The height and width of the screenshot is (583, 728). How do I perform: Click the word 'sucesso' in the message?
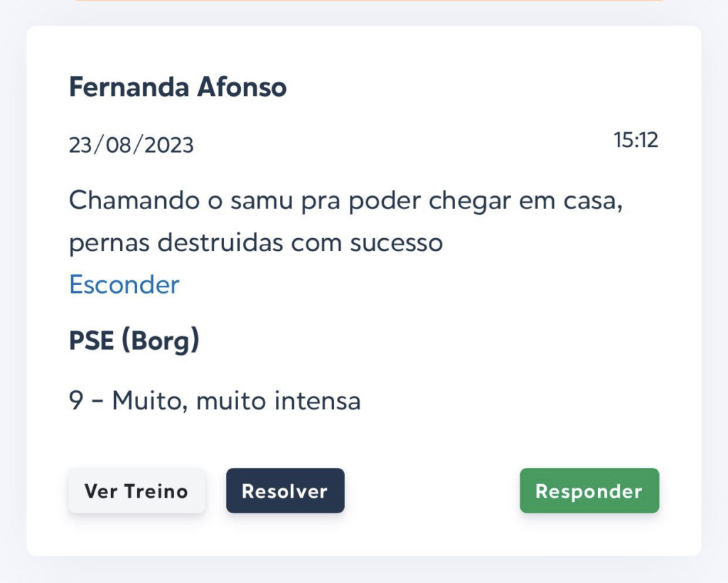[x=397, y=243]
